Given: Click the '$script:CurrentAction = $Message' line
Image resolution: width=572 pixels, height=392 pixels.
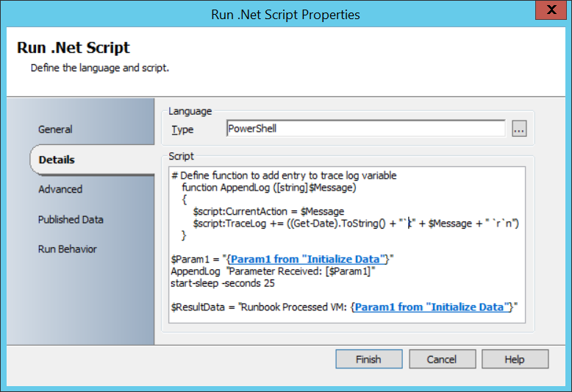Looking at the screenshot, I should pyautogui.click(x=268, y=211).
